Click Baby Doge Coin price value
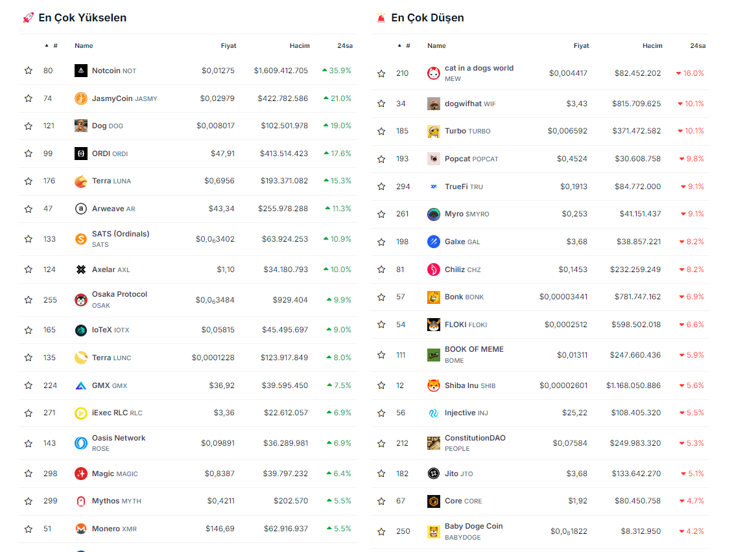The width and height of the screenshot is (756, 552). coord(569,531)
